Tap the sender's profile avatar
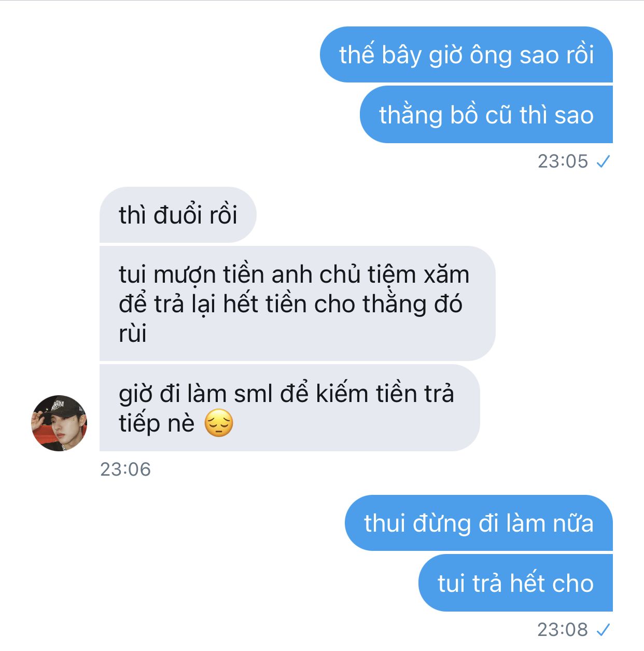644x651 pixels. tap(59, 423)
